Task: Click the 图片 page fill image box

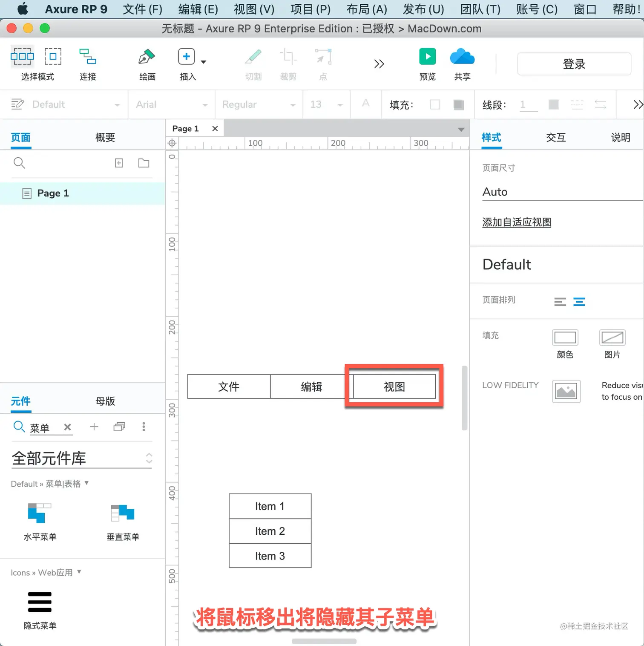Action: [x=612, y=337]
